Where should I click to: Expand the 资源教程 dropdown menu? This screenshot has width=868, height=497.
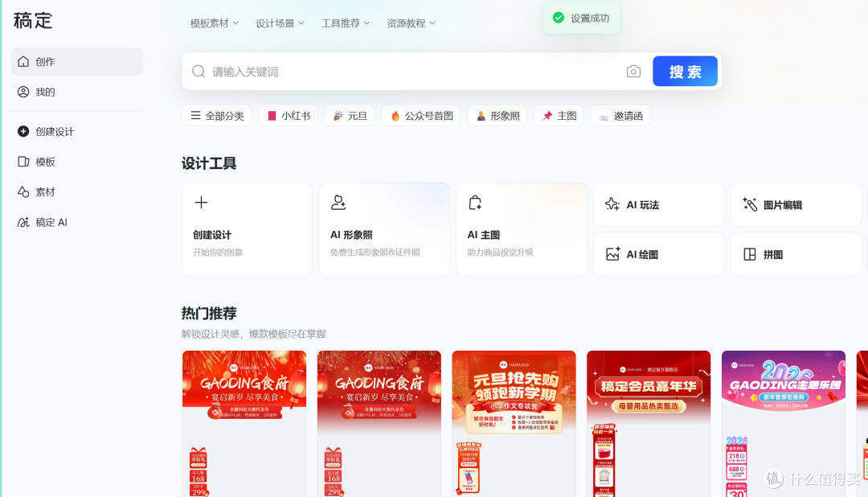(411, 23)
